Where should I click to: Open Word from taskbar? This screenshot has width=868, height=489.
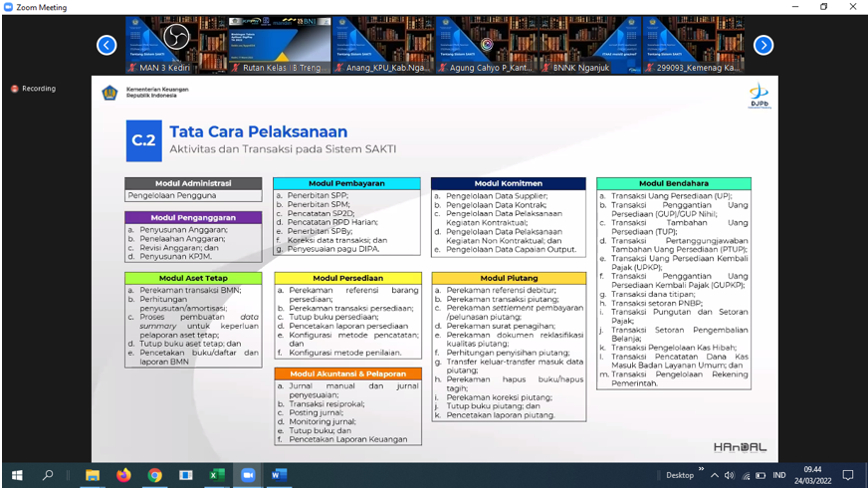tap(279, 475)
